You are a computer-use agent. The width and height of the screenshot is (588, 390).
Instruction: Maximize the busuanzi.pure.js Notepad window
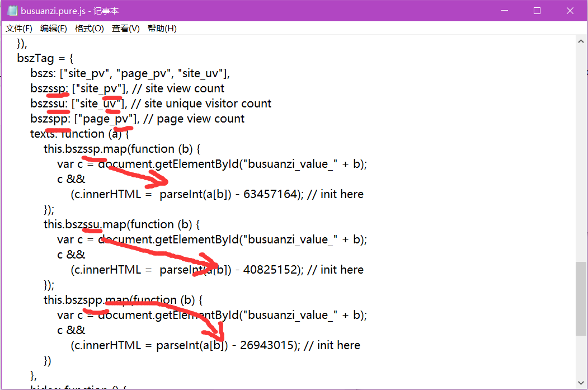click(x=537, y=11)
